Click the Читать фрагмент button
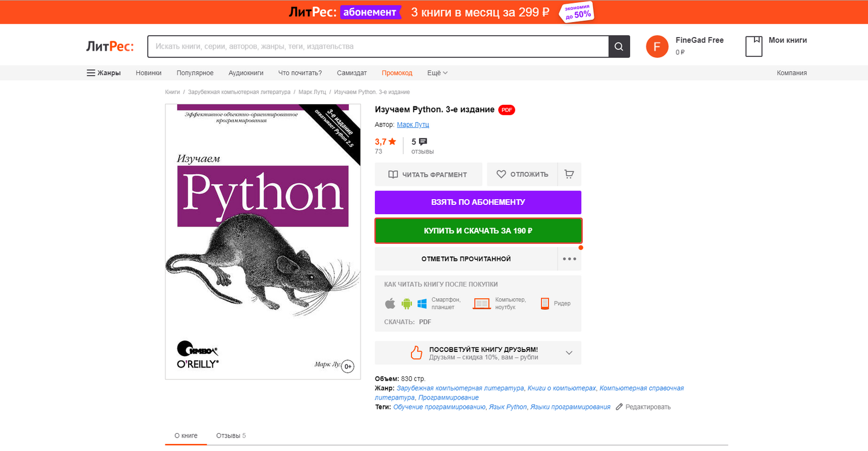This screenshot has height=451, width=868. point(428,174)
